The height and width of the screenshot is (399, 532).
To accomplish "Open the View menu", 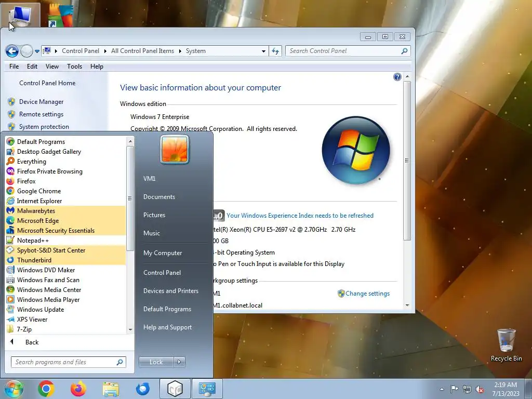I will point(52,66).
